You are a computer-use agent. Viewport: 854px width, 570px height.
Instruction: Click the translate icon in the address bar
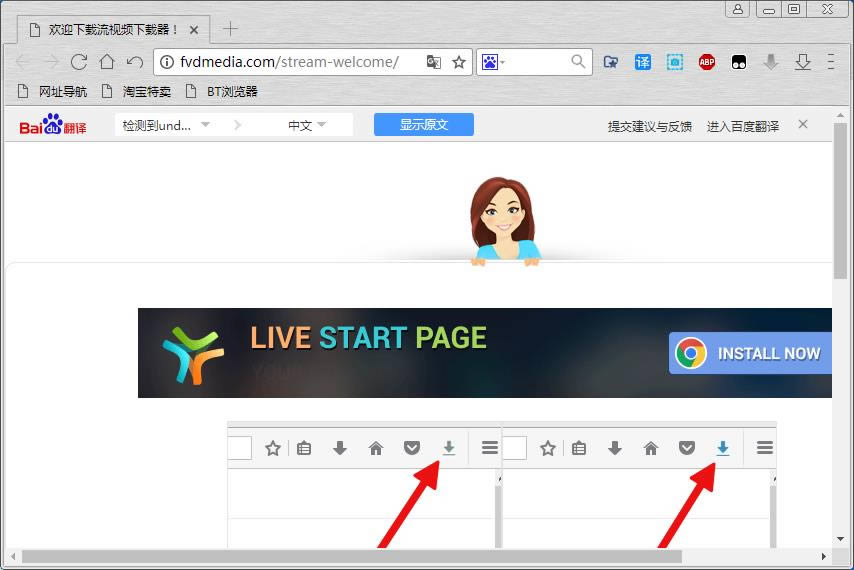click(x=433, y=62)
